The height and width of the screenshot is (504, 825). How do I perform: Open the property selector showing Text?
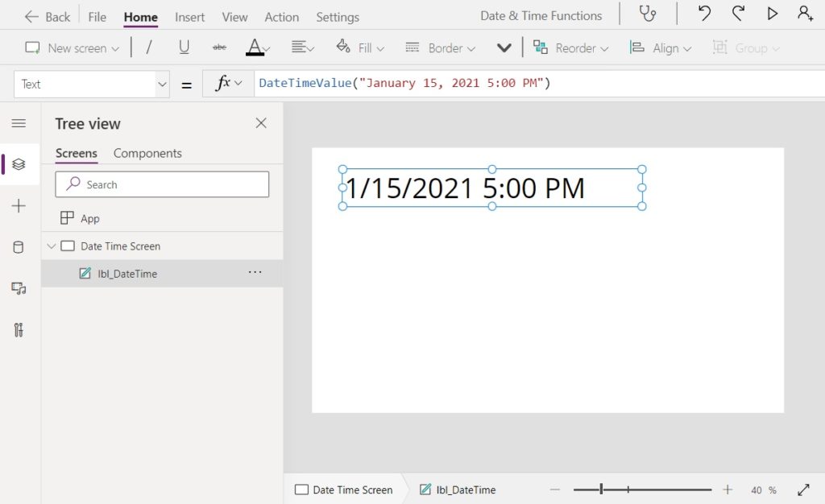91,84
